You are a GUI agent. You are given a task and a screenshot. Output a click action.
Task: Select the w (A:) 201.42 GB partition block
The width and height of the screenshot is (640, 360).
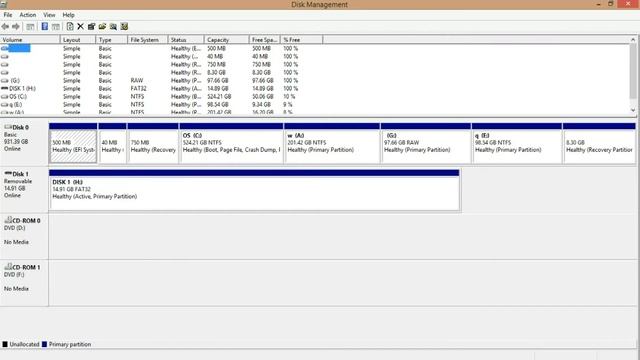(x=332, y=143)
